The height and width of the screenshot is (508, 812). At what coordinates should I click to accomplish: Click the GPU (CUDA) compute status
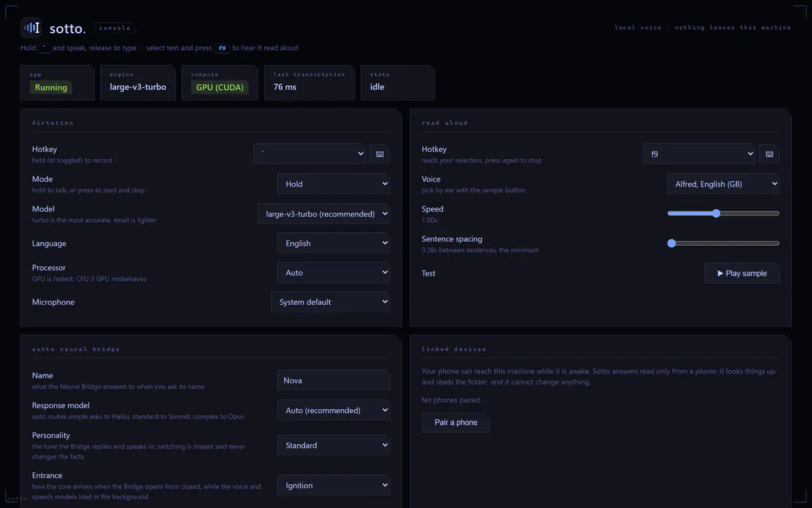click(x=220, y=87)
